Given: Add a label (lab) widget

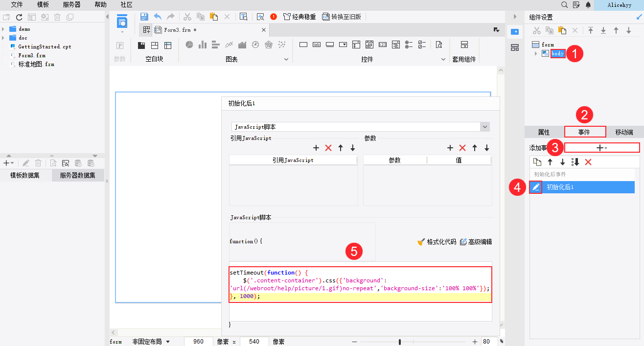Looking at the screenshot, I should click(x=317, y=45).
